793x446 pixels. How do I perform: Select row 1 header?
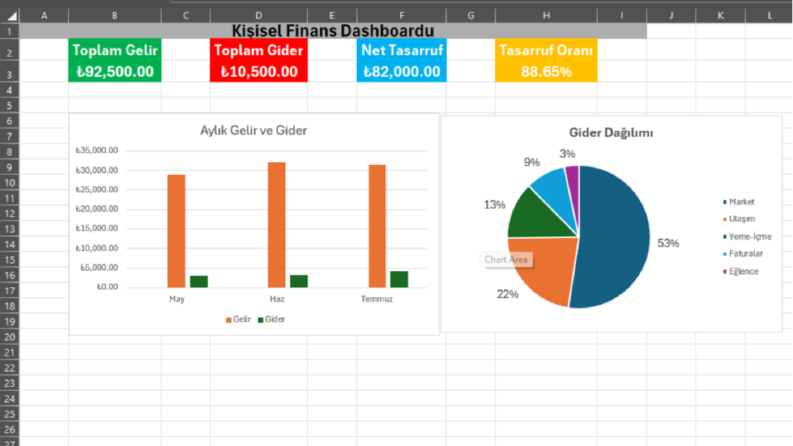click(10, 31)
